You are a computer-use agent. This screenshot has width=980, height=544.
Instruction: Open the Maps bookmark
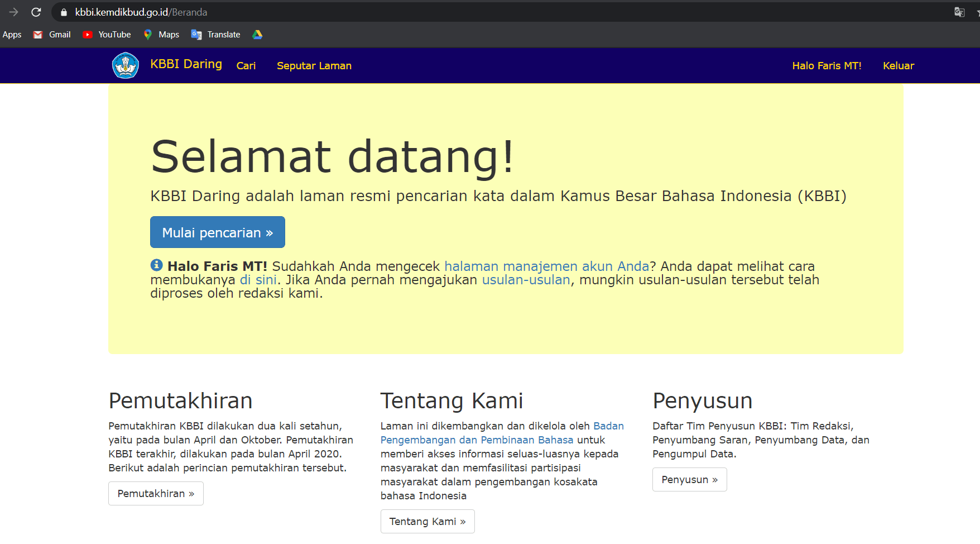pyautogui.click(x=161, y=35)
